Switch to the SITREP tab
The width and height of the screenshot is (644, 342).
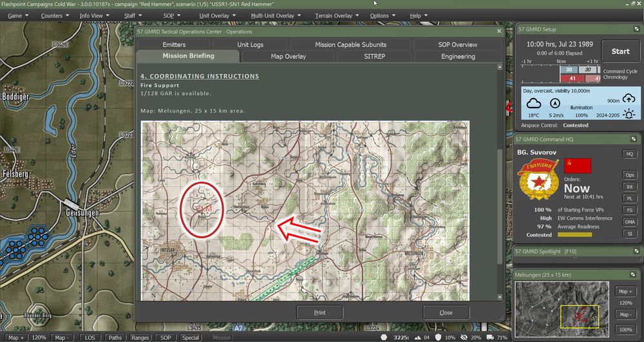click(x=375, y=56)
